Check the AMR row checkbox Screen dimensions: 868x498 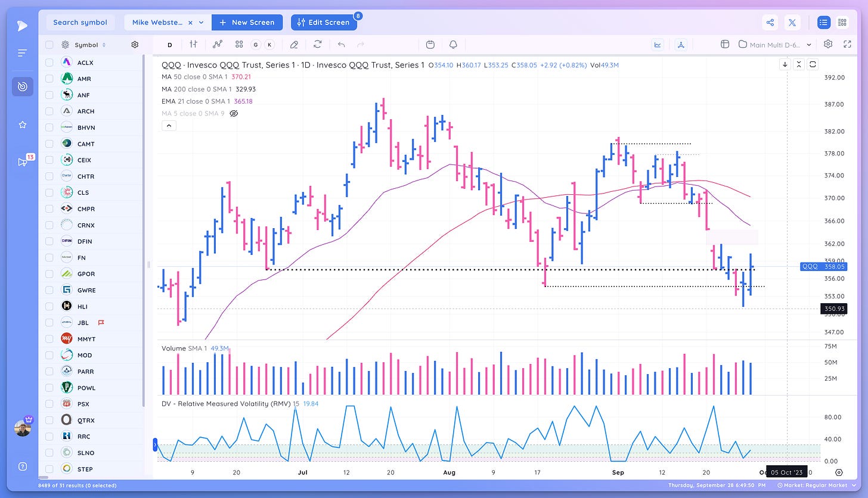point(49,79)
